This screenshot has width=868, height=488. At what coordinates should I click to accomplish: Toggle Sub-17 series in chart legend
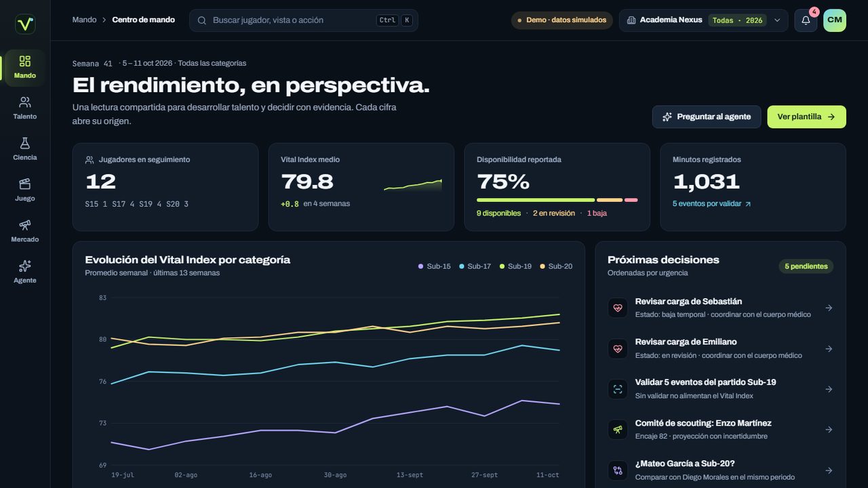(x=475, y=266)
